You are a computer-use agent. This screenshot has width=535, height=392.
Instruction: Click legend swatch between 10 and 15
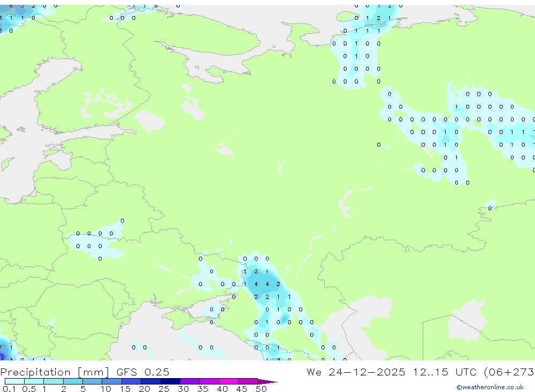112,381
